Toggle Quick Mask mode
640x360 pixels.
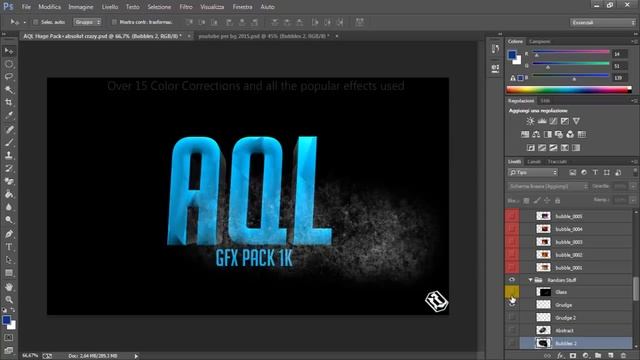[x=9, y=338]
